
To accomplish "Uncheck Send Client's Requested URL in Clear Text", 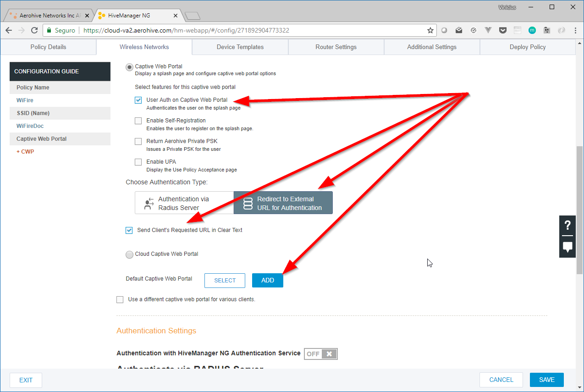I will [129, 230].
